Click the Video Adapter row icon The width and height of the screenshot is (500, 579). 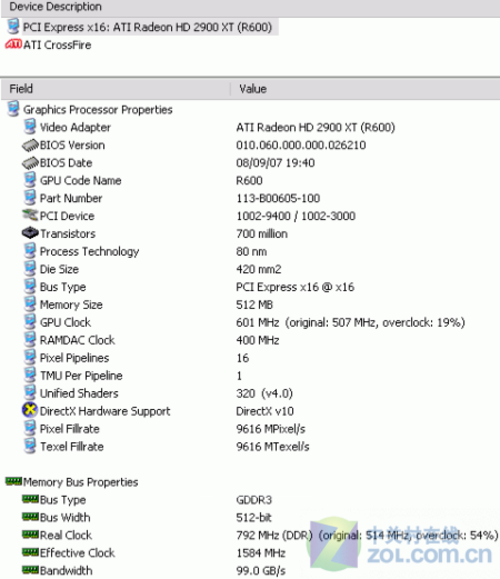(x=30, y=127)
